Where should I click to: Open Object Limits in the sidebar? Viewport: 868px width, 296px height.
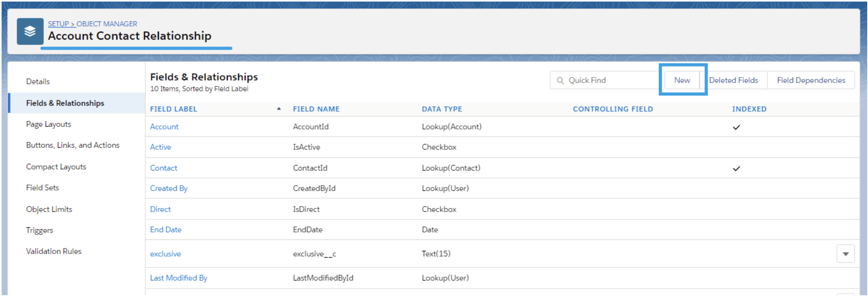[49, 209]
